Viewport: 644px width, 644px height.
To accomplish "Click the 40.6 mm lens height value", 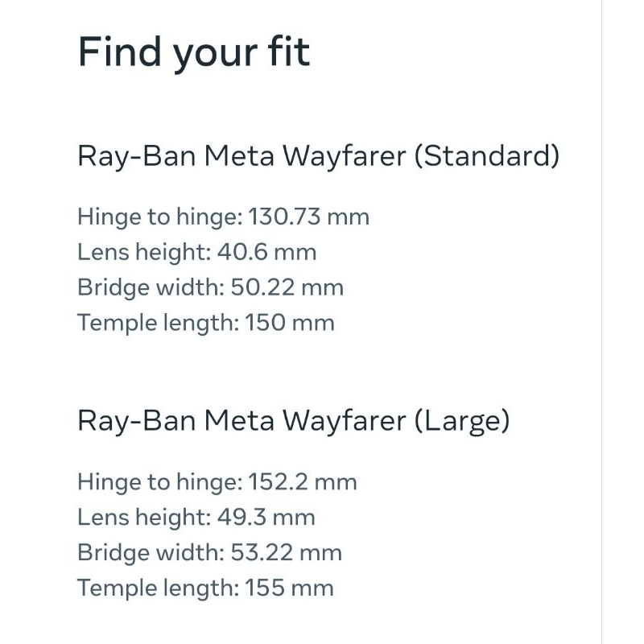I will (266, 253).
